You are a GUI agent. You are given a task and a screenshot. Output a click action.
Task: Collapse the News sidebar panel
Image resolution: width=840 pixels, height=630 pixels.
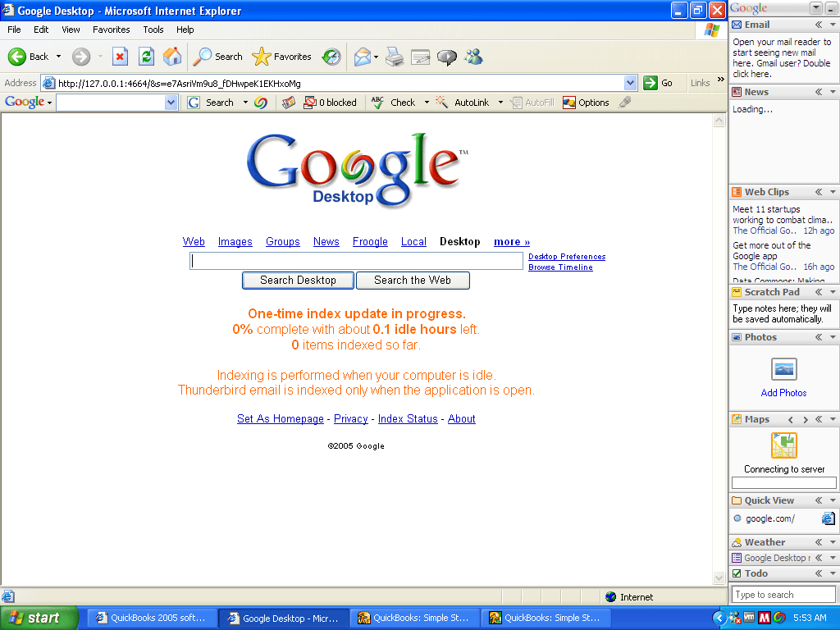click(x=819, y=92)
